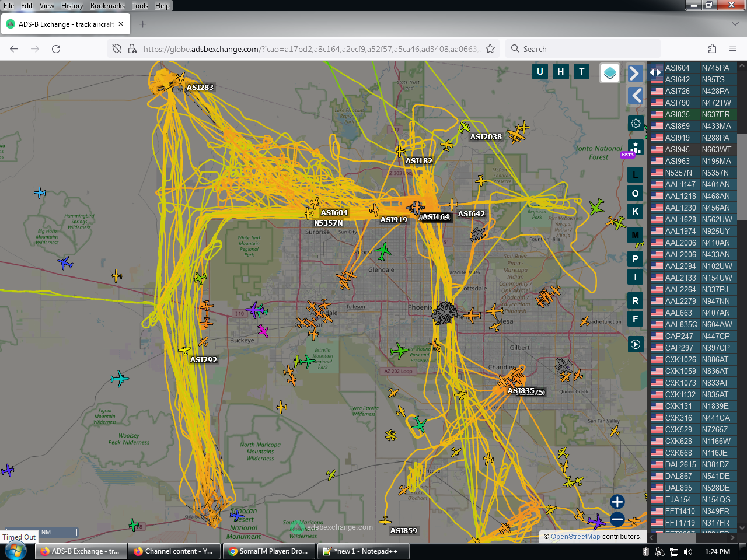Select AAL1147 in the aircraft list
The height and width of the screenshot is (560, 747).
coord(693,184)
